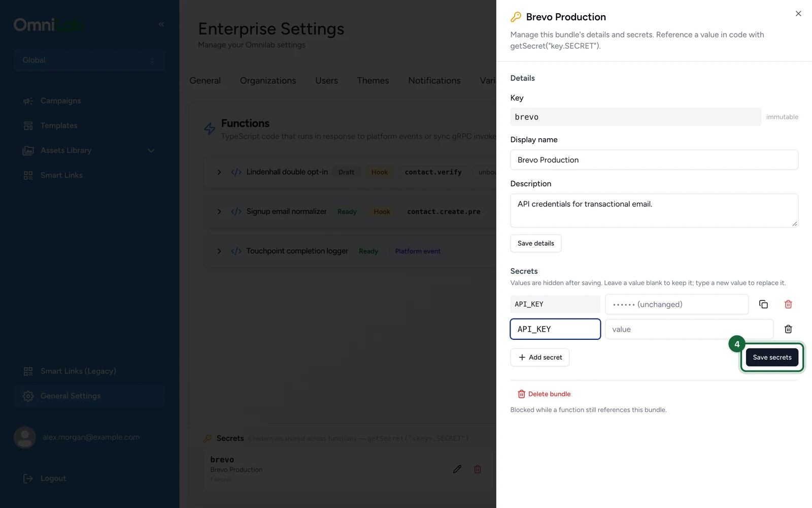812x508 pixels.
Task: Expand the Touchpoint completion logger row
Action: coord(219,251)
